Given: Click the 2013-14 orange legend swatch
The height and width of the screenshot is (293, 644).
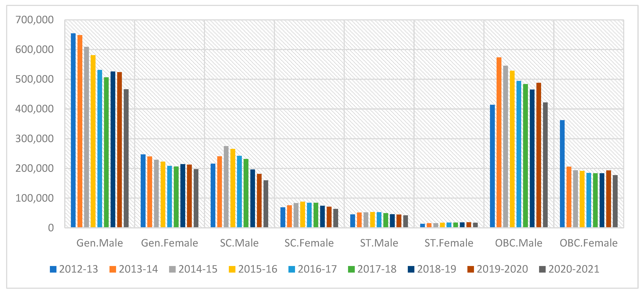Looking at the screenshot, I should (113, 269).
